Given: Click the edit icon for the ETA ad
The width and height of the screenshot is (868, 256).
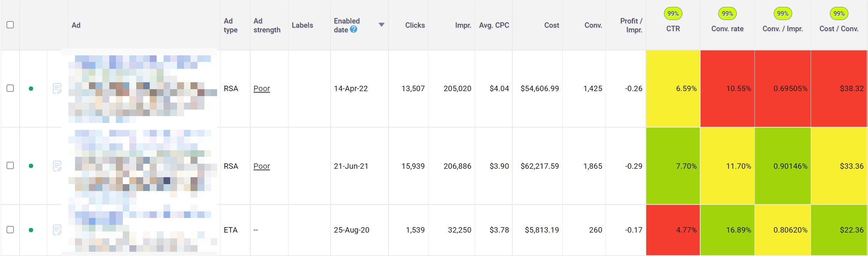Looking at the screenshot, I should [x=57, y=230].
